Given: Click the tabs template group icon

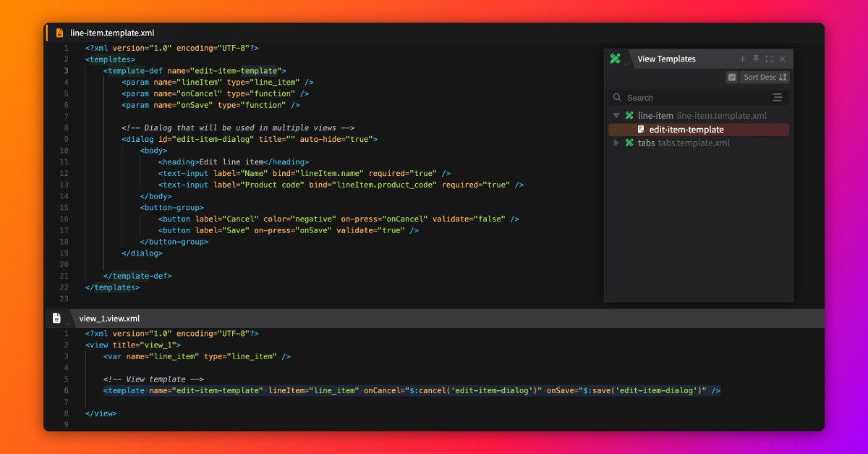Looking at the screenshot, I should [x=629, y=143].
